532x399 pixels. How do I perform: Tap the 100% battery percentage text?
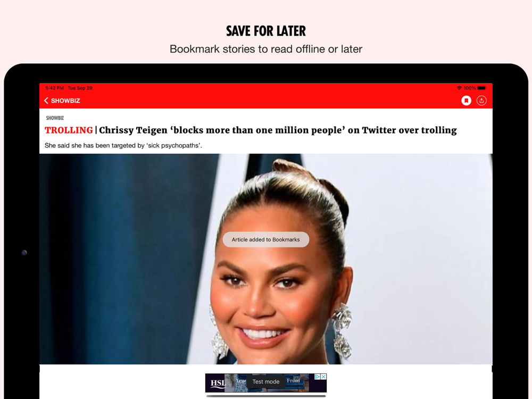[470, 88]
